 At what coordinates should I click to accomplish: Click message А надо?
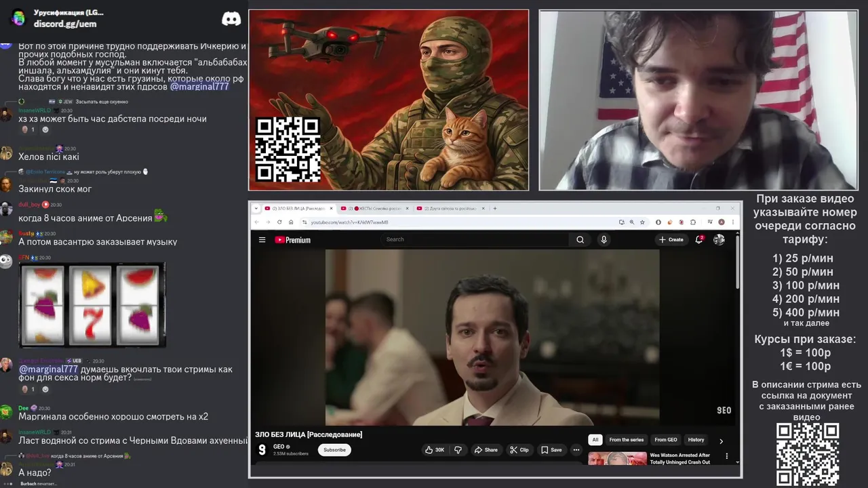point(35,472)
